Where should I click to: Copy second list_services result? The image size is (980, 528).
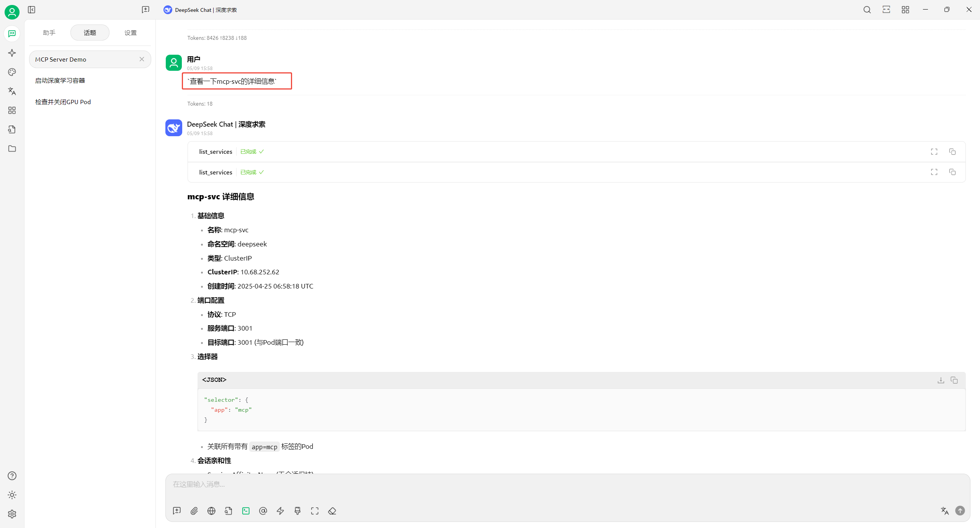952,172
